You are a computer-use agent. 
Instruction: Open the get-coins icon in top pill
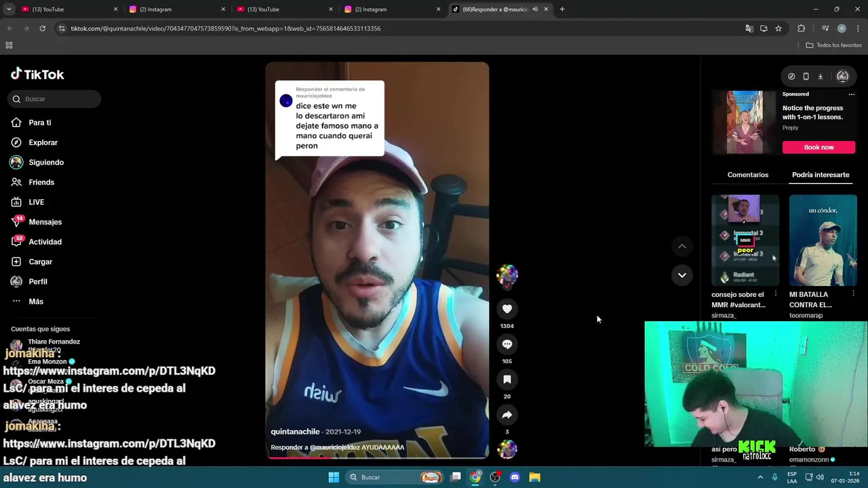point(791,77)
